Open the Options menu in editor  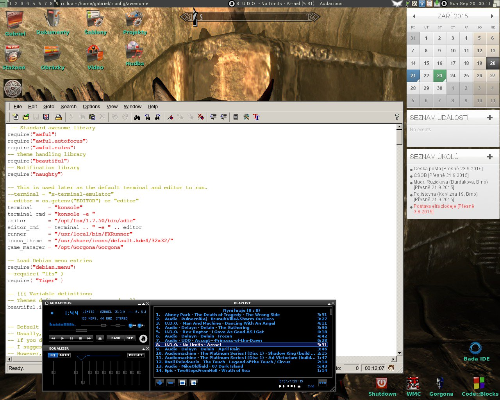pyautogui.click(x=91, y=107)
